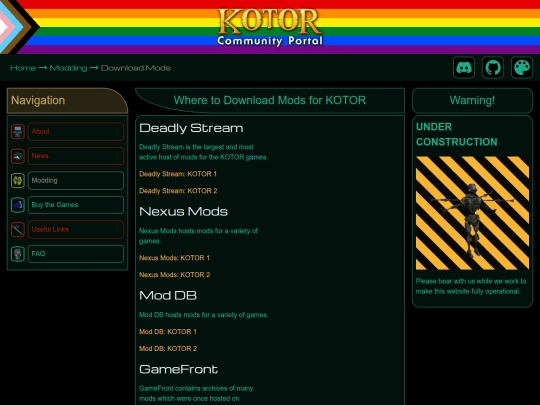Click the Mod DB heading
540x405 pixels.
click(x=168, y=295)
